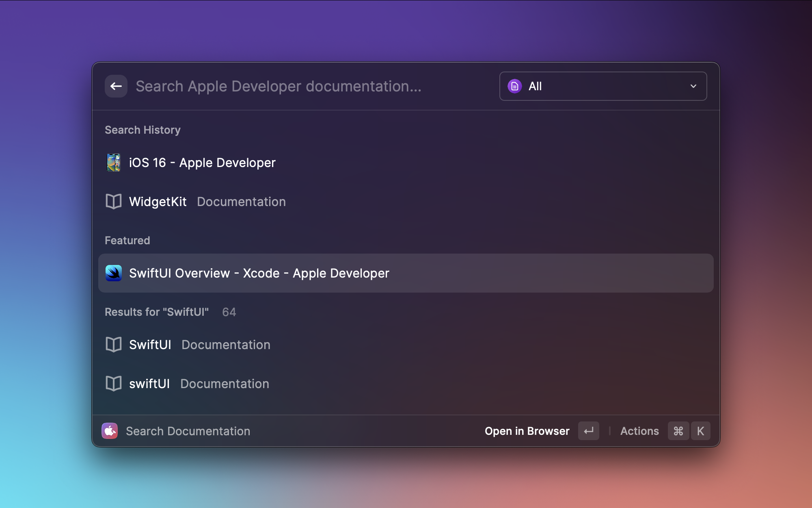Screen dimensions: 812x508
Task: Click the Command key shortcut icon
Action: pos(678,431)
